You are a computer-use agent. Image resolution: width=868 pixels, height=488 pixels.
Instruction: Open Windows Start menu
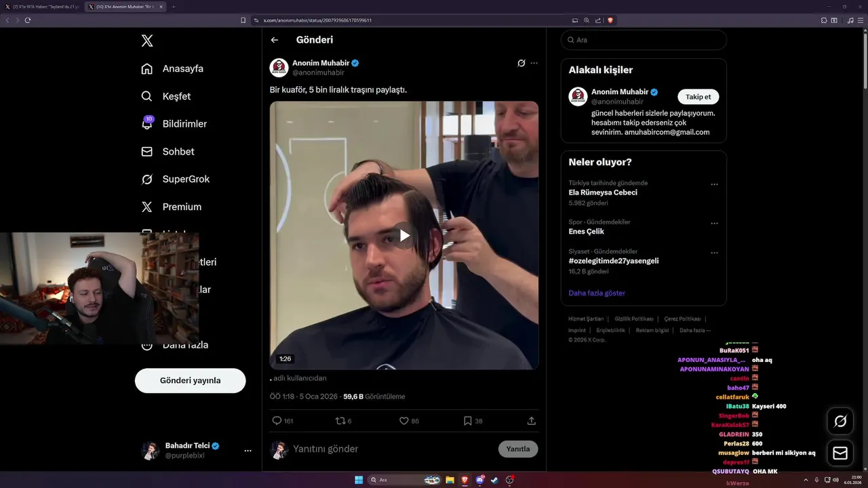[x=359, y=480]
